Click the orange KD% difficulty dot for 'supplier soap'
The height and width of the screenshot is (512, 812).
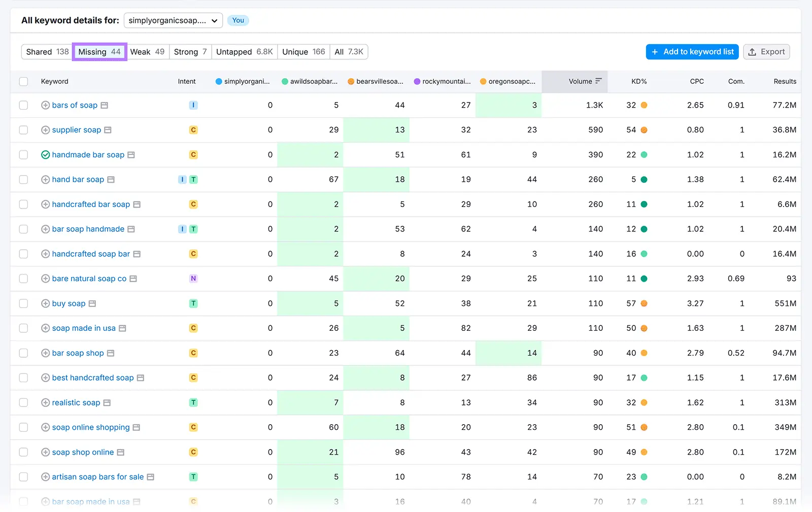click(x=644, y=130)
